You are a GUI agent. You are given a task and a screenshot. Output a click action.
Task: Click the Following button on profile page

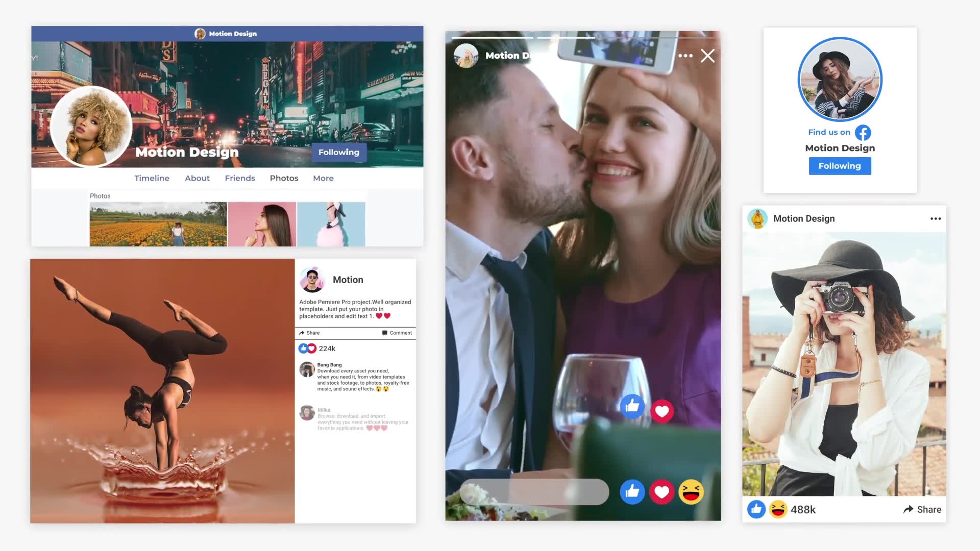tap(338, 152)
